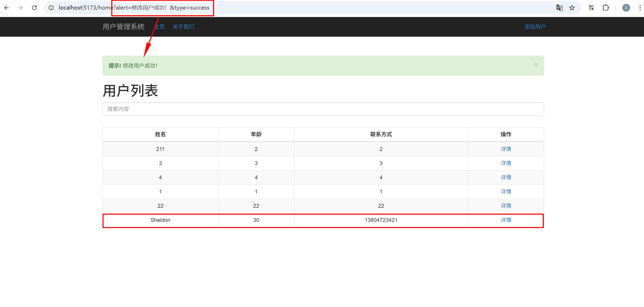Click the browser forward arrow
Image resolution: width=644 pixels, height=307 pixels.
(x=20, y=8)
